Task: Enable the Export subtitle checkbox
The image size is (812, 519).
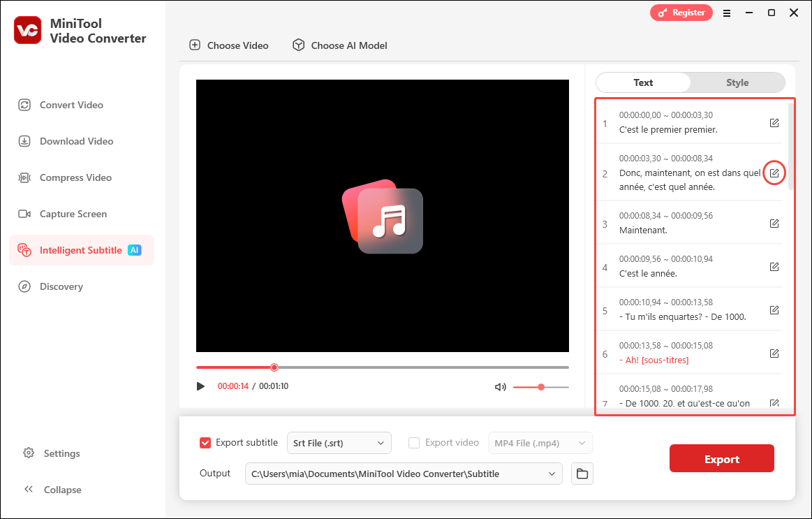Action: click(x=205, y=442)
